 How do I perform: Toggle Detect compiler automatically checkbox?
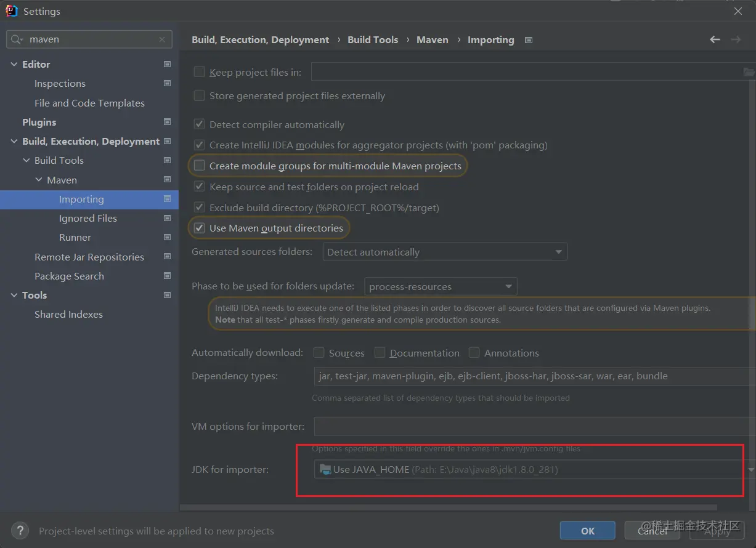click(199, 124)
